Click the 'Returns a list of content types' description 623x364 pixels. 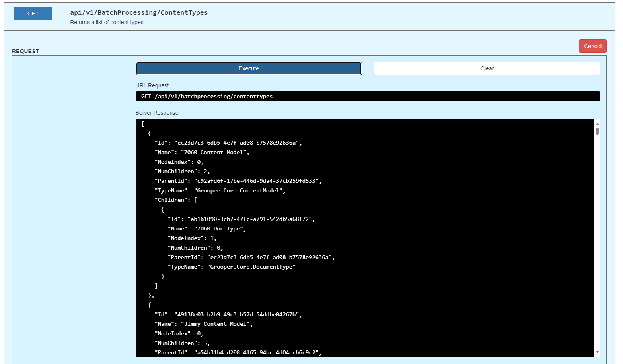107,22
